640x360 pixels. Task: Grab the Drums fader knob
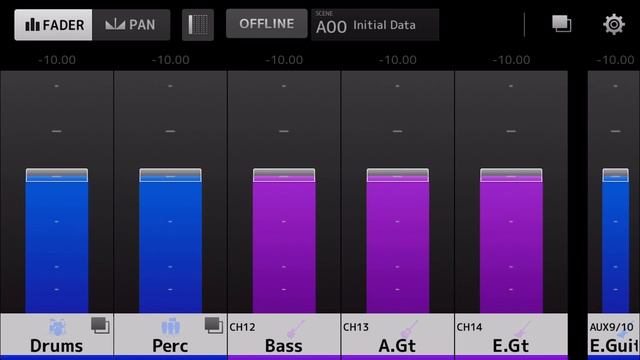pyautogui.click(x=57, y=175)
